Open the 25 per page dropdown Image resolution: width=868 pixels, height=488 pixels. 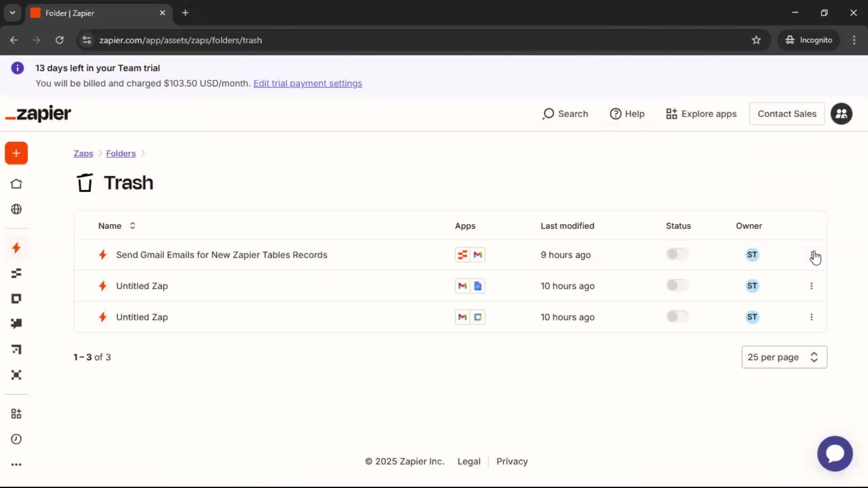pos(784,357)
